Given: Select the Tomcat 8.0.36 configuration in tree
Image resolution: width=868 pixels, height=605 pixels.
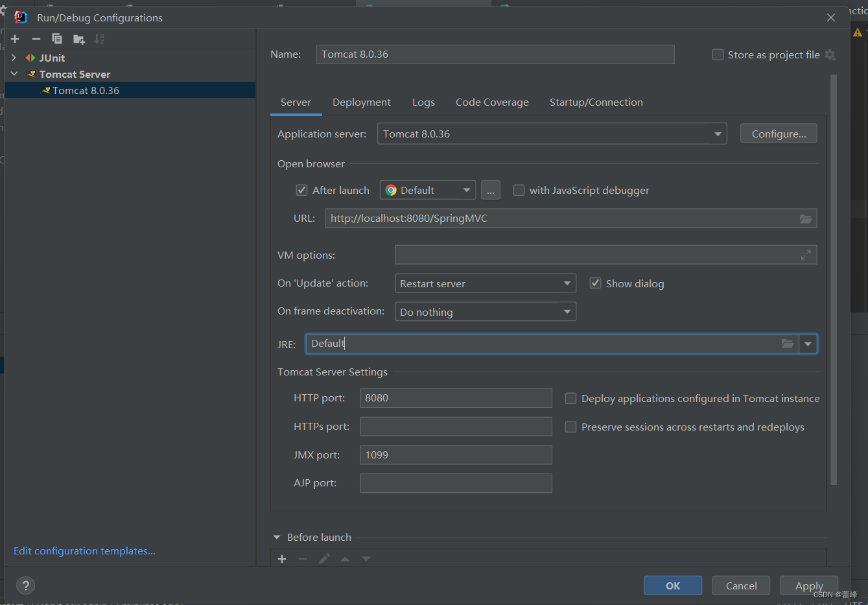Looking at the screenshot, I should tap(130, 90).
